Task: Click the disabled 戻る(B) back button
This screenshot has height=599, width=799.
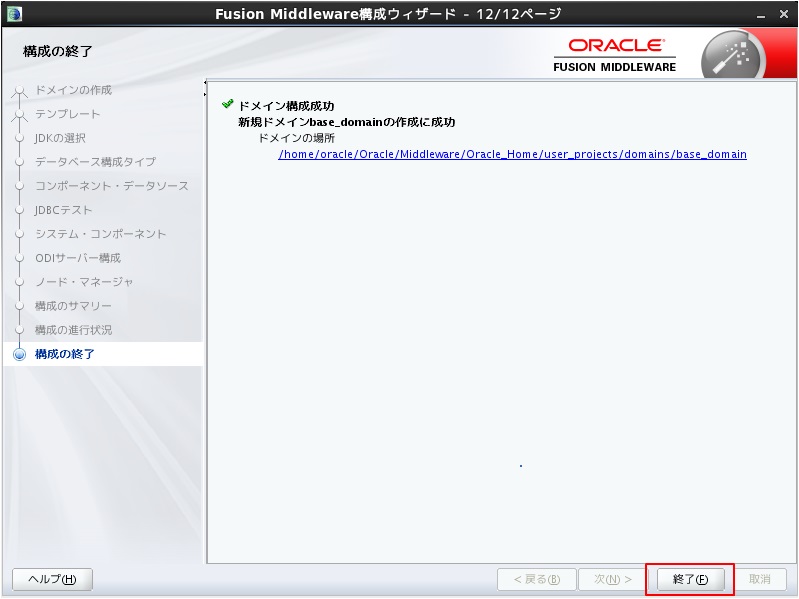Action: [x=537, y=579]
